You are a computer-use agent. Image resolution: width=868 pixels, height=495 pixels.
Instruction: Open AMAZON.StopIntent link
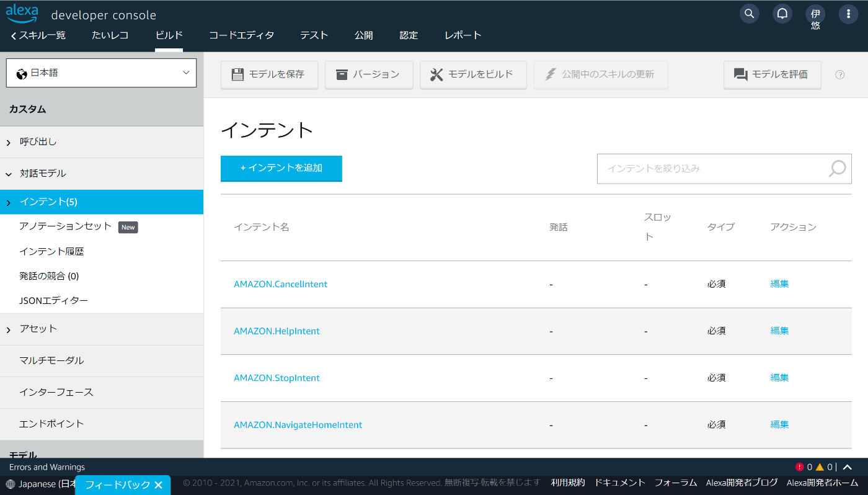tap(277, 378)
